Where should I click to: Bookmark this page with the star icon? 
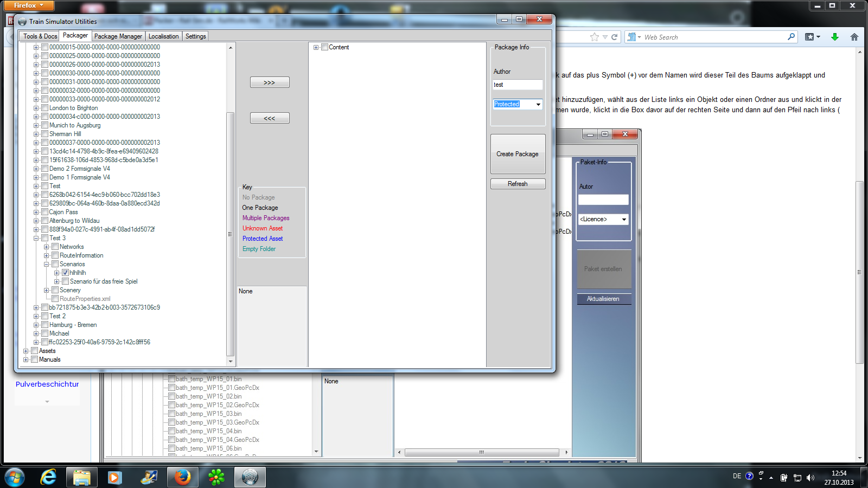(x=595, y=37)
